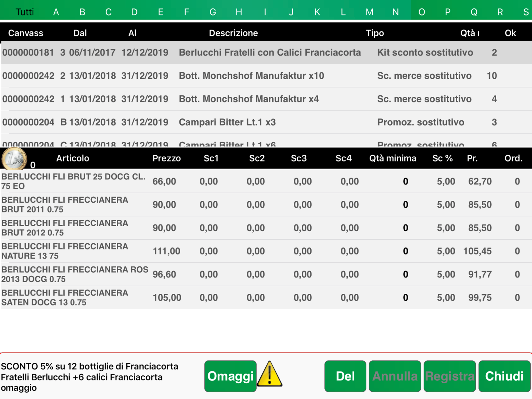Filter by letter C
Viewport: 532px width, 399px height.
pyautogui.click(x=108, y=12)
